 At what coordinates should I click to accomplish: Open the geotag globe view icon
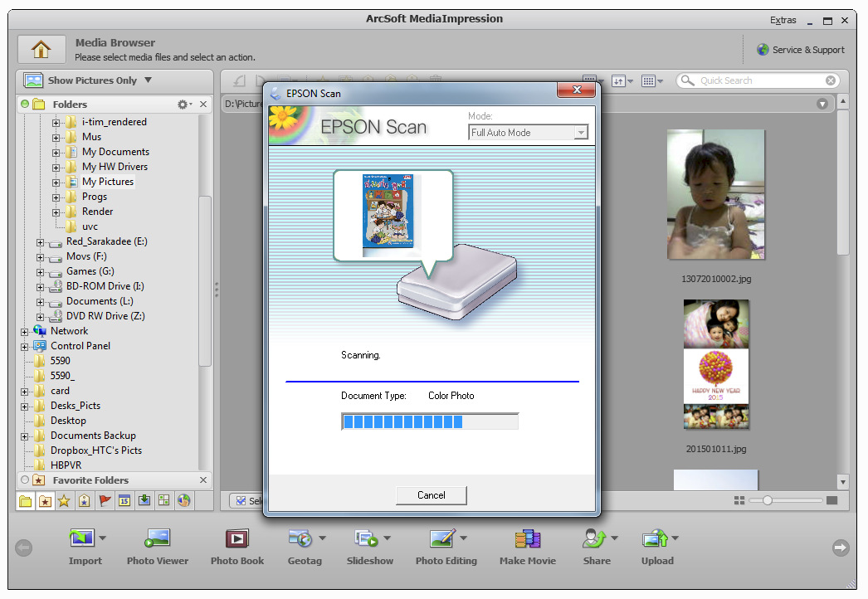tap(183, 500)
